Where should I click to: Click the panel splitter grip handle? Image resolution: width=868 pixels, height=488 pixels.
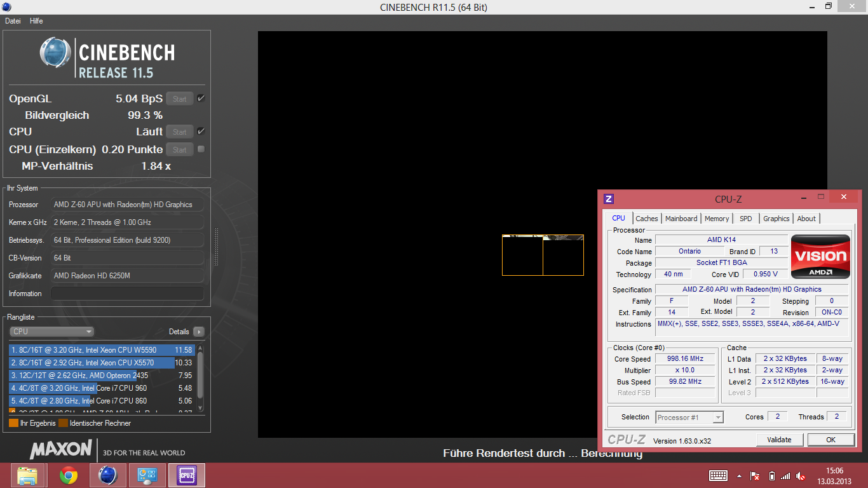(217, 247)
